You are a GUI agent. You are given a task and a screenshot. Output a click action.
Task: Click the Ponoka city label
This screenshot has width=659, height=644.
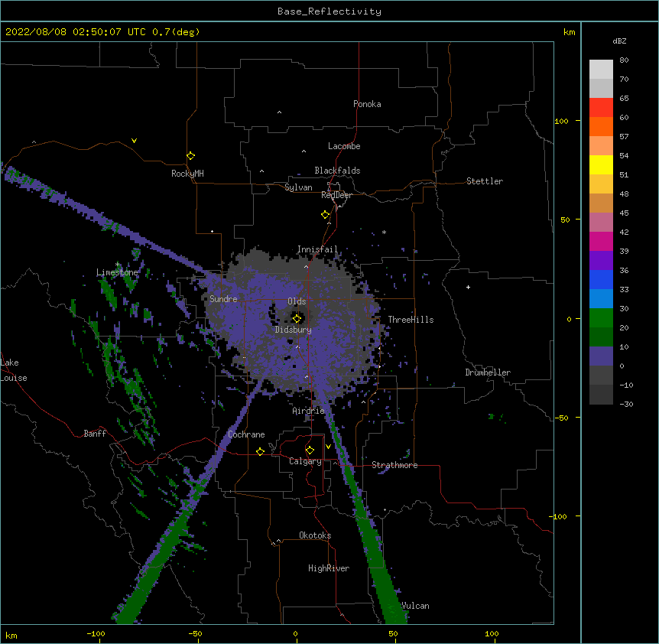[x=367, y=104]
